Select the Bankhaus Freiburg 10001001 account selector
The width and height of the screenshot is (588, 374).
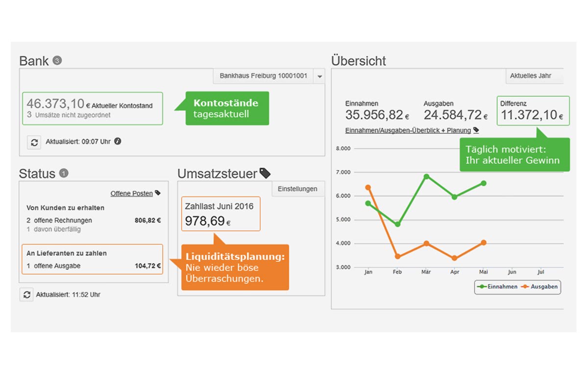[263, 76]
